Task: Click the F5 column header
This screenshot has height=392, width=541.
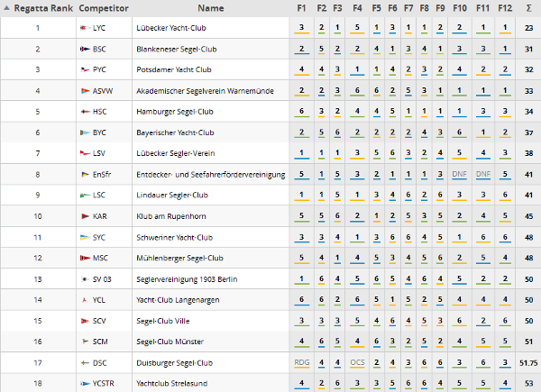Action: (376, 8)
